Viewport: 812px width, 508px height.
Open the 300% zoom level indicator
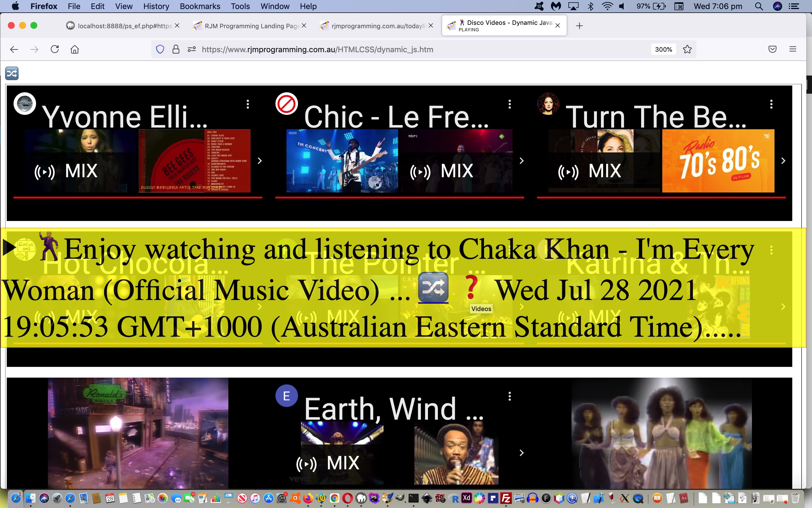(x=663, y=49)
